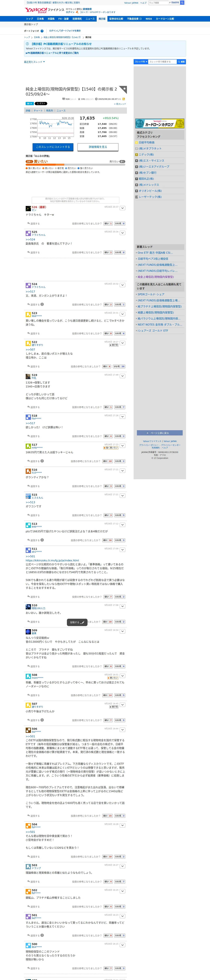Expand the chevron menu on post 511
Image resolution: width=210 pixels, height=980 pixels.
[x=122, y=550]
